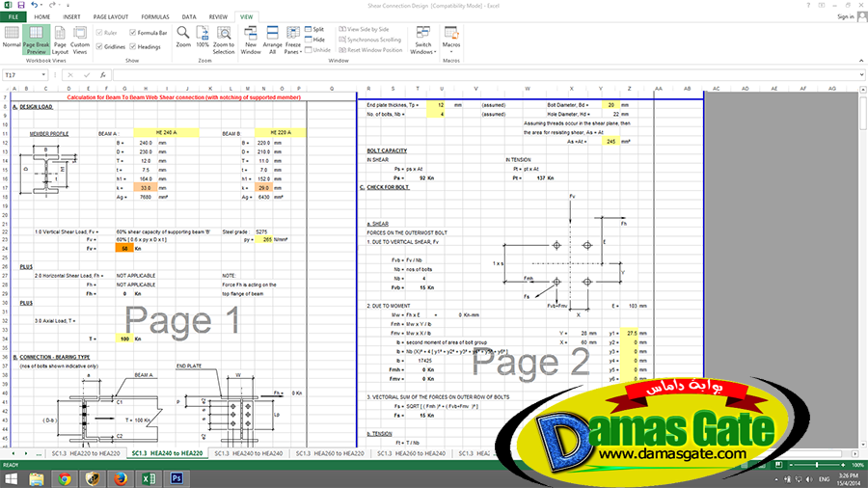Screen dimensions: 868x488
Task: Click Reset Window Position
Action: tap(370, 50)
